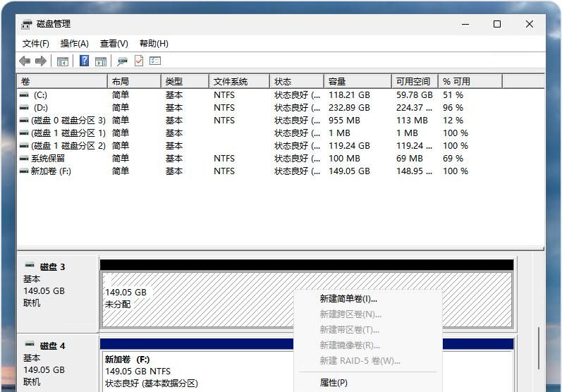Open the 查看(V) menu
This screenshot has height=392, width=562.
click(x=114, y=44)
